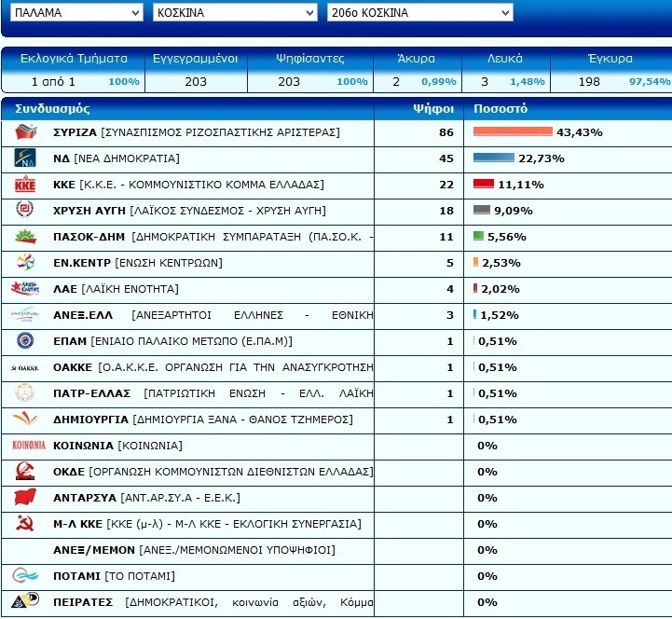The width and height of the screenshot is (672, 619).
Task: Select the ΝΔ [ΝΕΑ ΔΗΜΟΚΡΑΤΙΑ] name
Action: coord(117,158)
